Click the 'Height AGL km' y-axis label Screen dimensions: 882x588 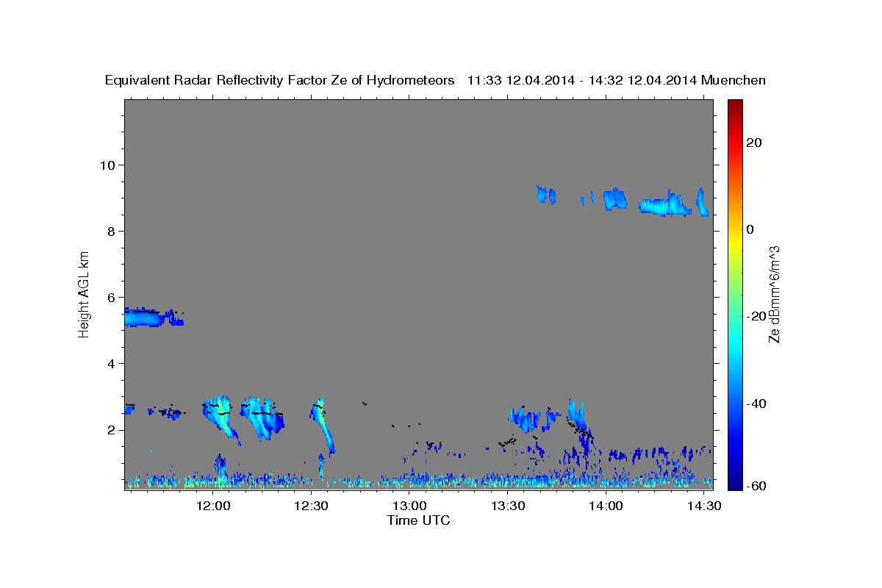pyautogui.click(x=85, y=294)
